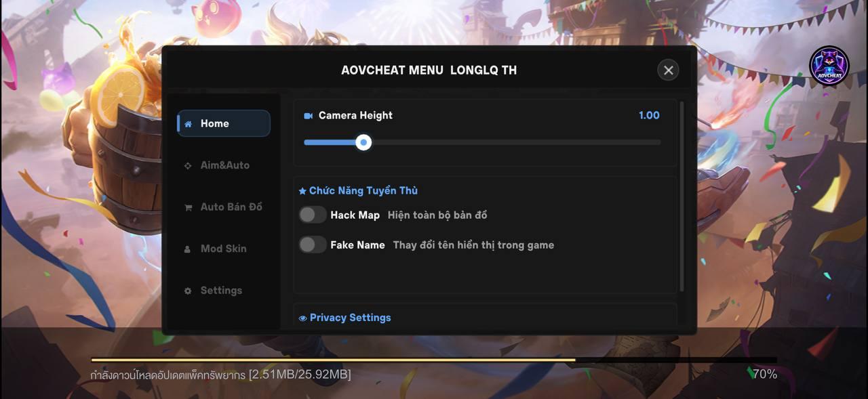Viewport: 868px width, 399px height.
Task: Click the crosshair icon for Aim&Auto
Action: 188,165
